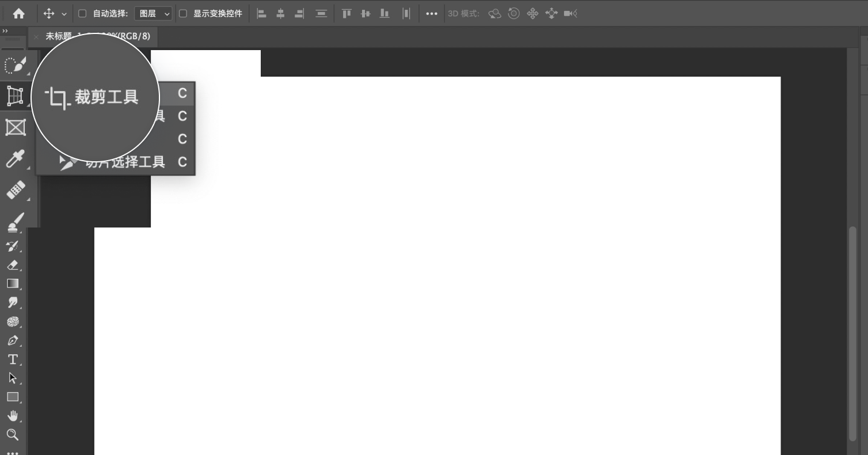Select the Hand tool

(13, 416)
